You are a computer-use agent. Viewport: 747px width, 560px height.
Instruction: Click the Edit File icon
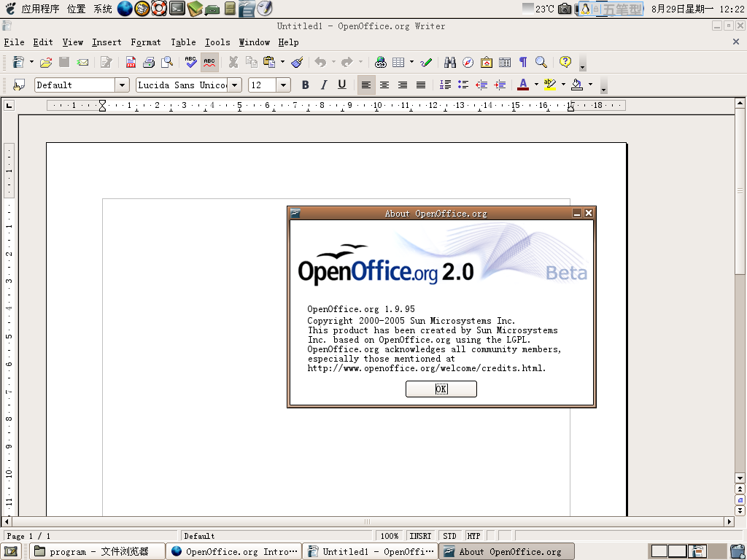point(107,62)
